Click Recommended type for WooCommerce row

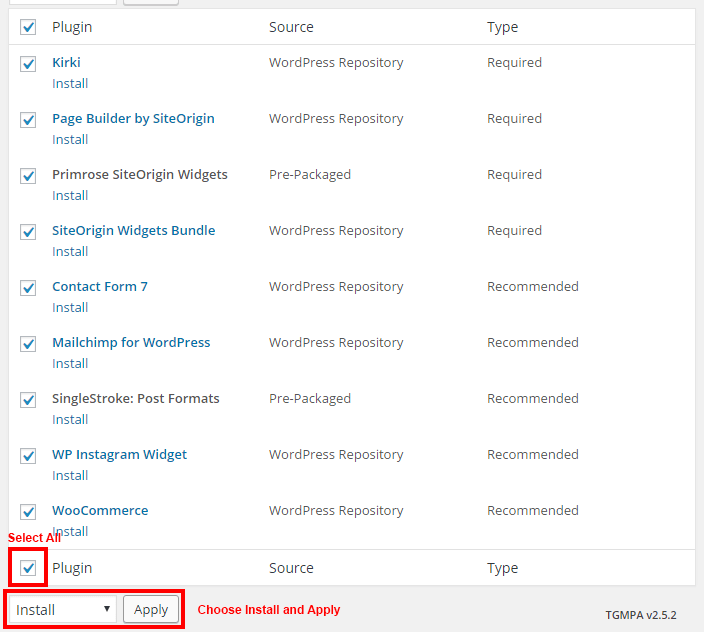coord(533,510)
